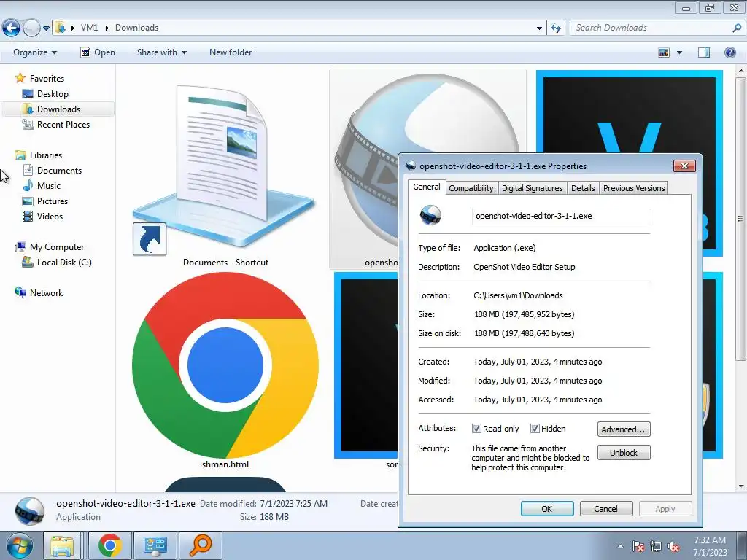Click the refresh button beside address bar
This screenshot has width=747, height=560.
click(x=555, y=28)
